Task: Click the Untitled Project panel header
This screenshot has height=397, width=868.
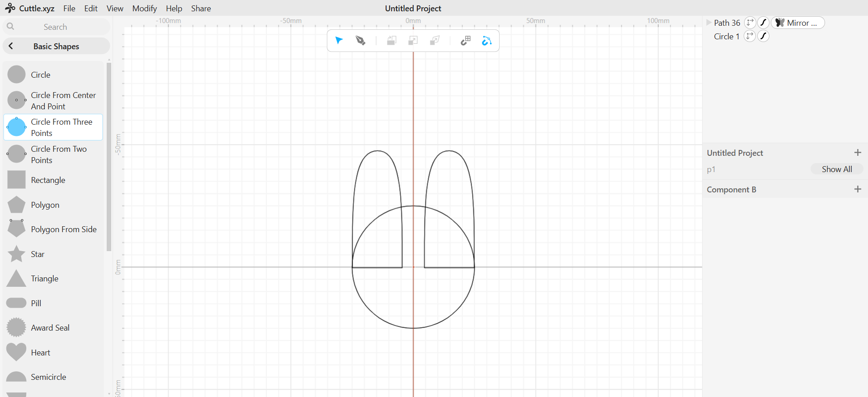Action: point(735,153)
